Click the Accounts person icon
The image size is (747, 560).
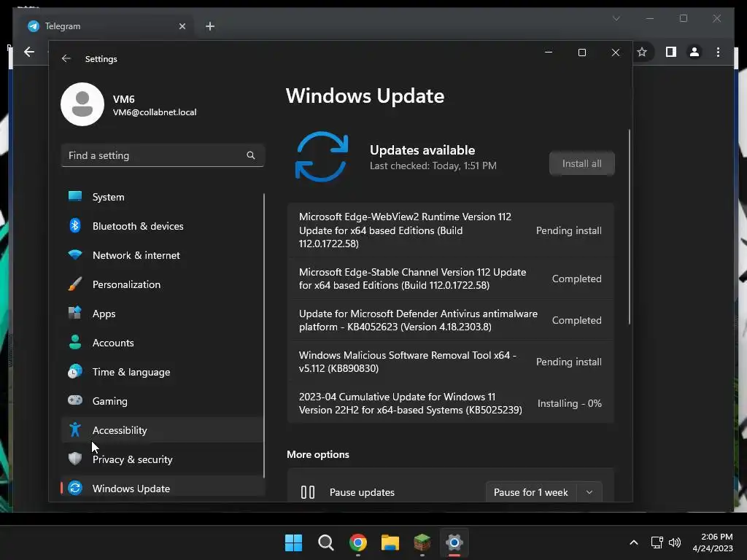point(75,342)
